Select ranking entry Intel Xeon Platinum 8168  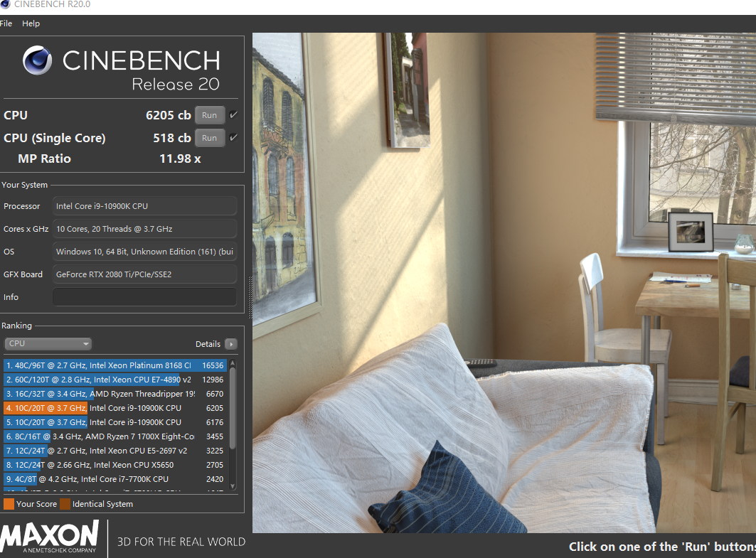tap(115, 365)
